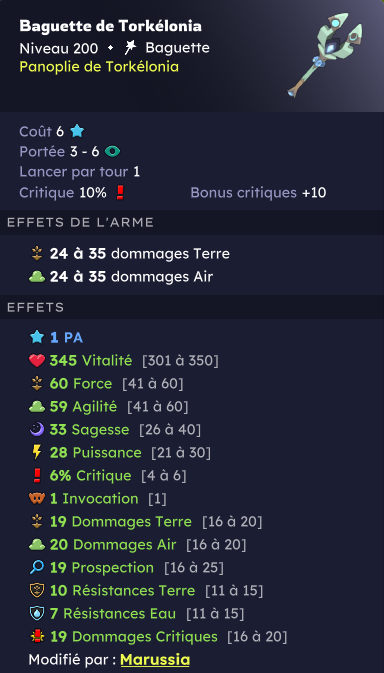Click the green cloud Agilité icon
The height and width of the screenshot is (673, 384).
[x=37, y=406]
